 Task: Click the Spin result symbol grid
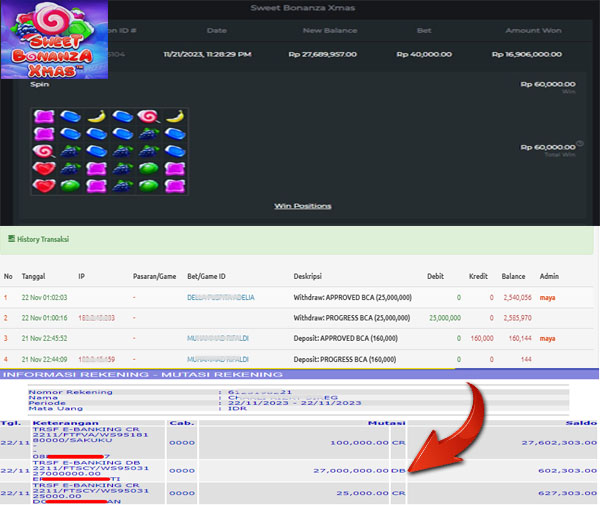109,152
